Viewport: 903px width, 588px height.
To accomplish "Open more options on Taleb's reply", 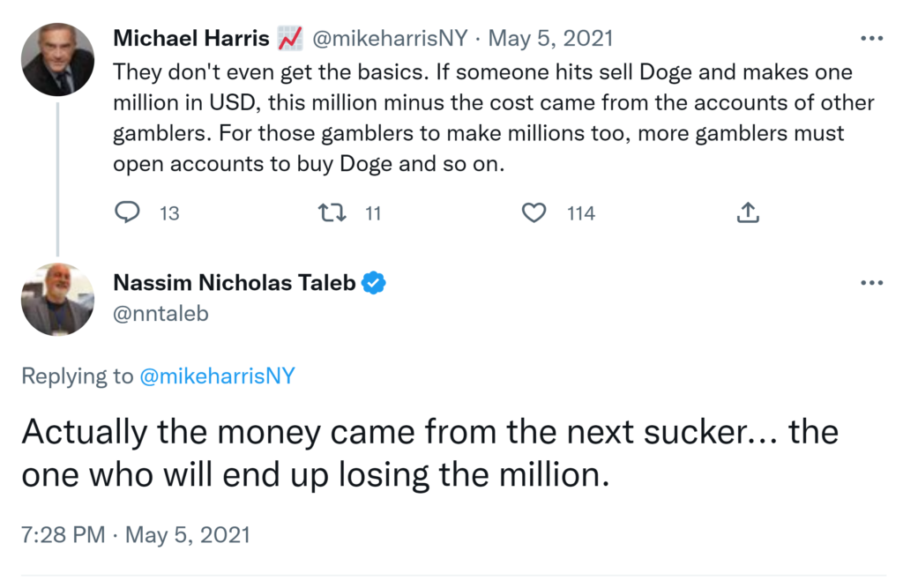I will click(871, 282).
